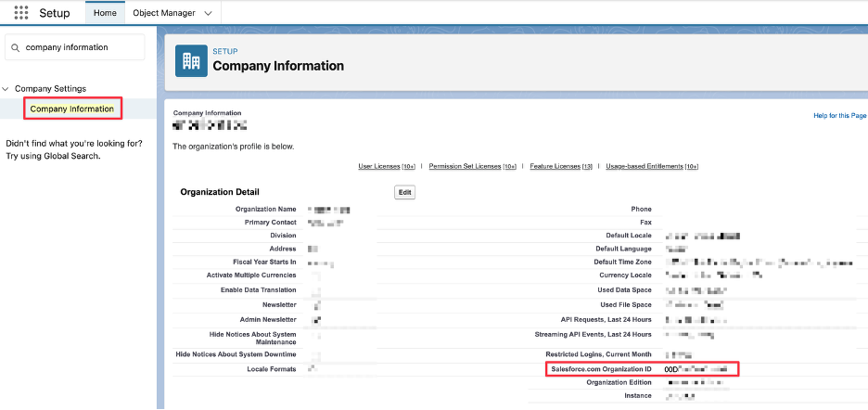The width and height of the screenshot is (868, 410).
Task: Select Company Information in the sidebar
Action: (x=71, y=109)
